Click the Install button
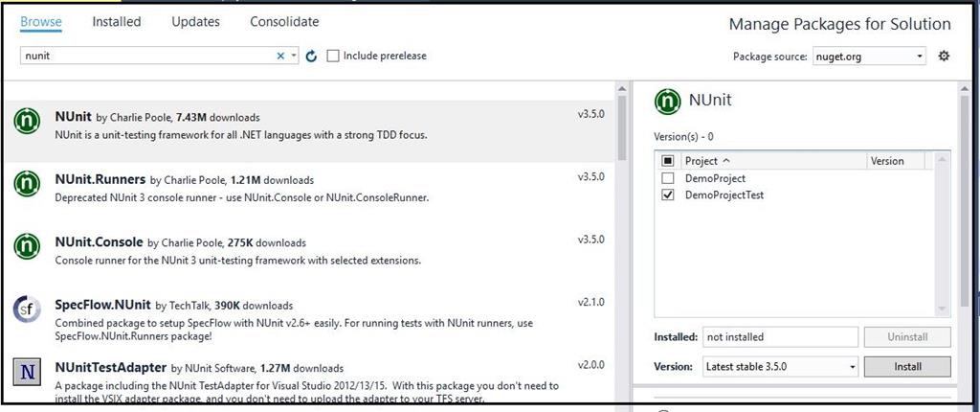 click(x=907, y=366)
